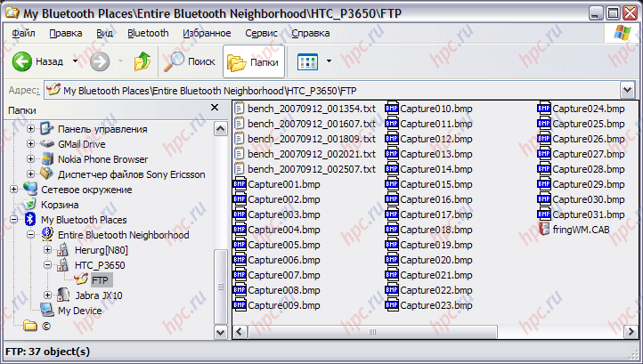Select My Device computer icon

[x=46, y=311]
